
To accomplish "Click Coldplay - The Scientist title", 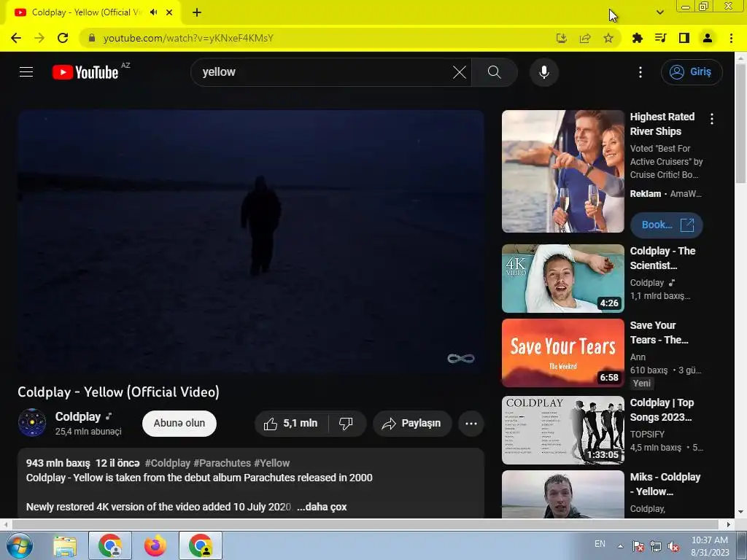I will click(662, 258).
